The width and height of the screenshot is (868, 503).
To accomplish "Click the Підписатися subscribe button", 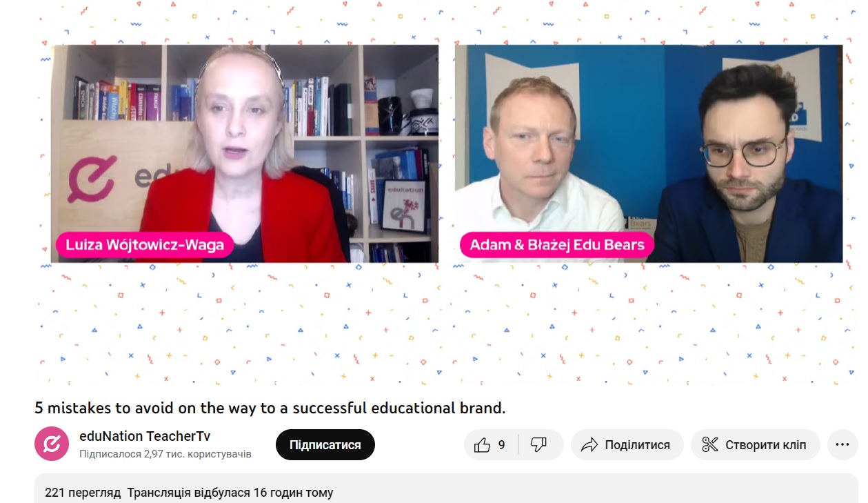I will (325, 444).
